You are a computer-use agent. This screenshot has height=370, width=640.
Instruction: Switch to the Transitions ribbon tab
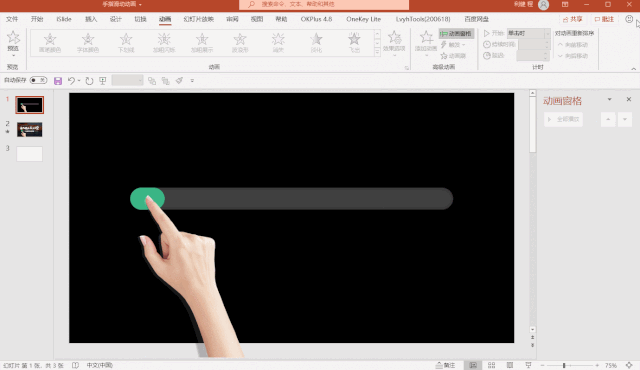click(140, 19)
